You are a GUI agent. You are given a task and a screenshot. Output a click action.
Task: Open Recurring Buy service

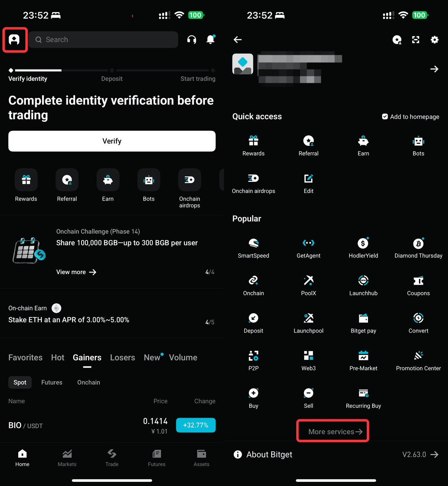(363, 398)
